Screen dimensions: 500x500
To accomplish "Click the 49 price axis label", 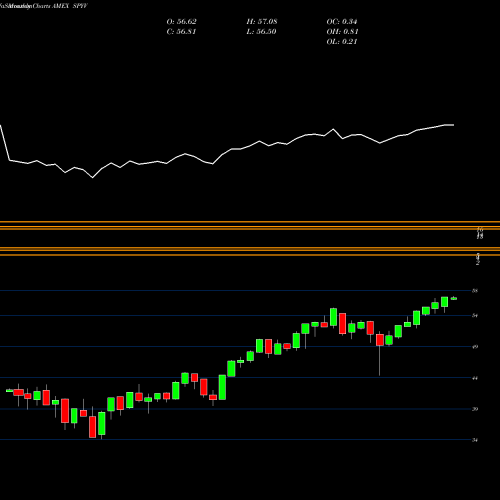I will tap(475, 347).
